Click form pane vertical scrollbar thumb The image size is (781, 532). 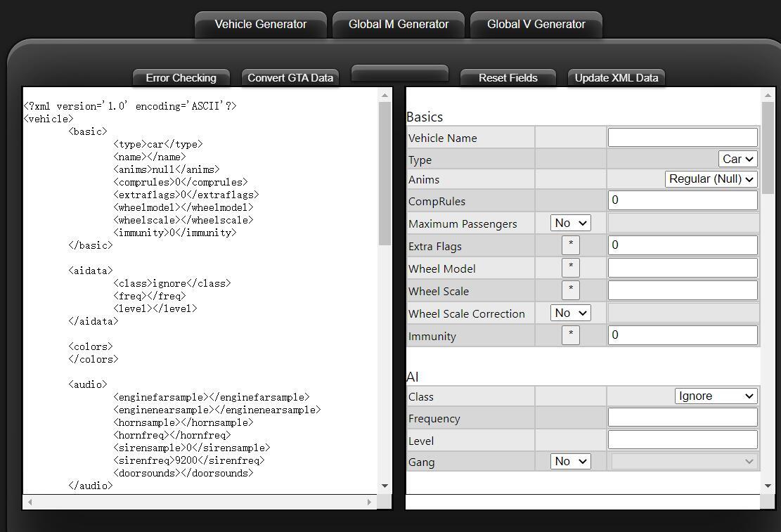(768, 148)
